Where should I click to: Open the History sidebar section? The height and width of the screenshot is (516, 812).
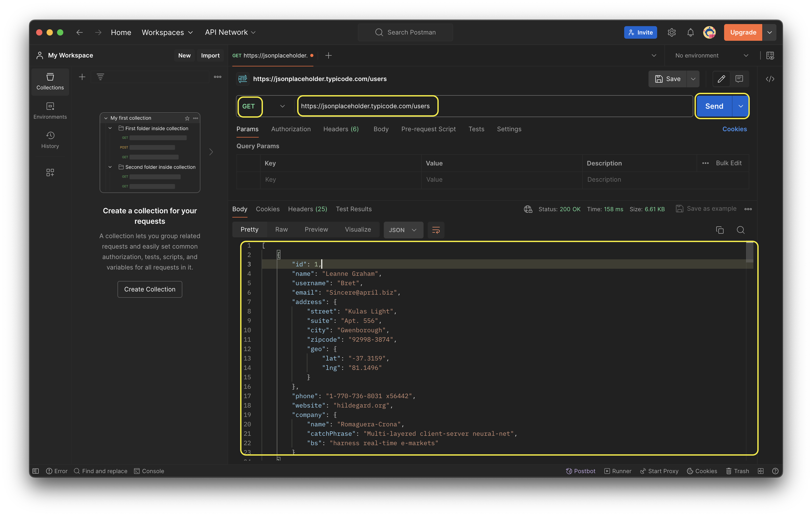pyautogui.click(x=50, y=140)
